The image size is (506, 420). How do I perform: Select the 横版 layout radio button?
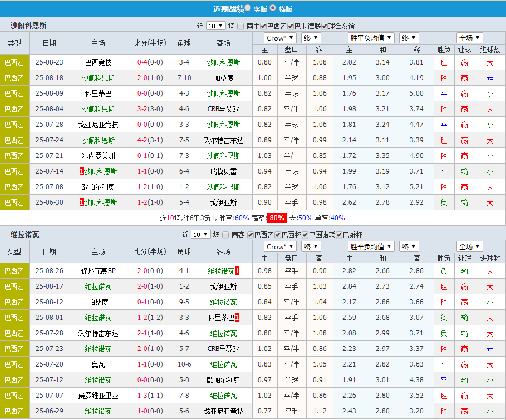click(x=272, y=8)
